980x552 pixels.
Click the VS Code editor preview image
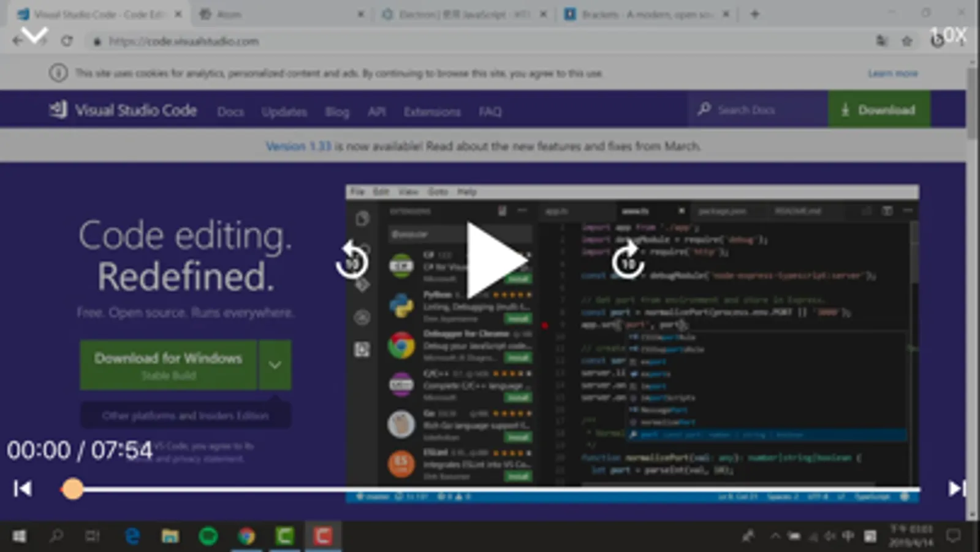pyautogui.click(x=632, y=343)
